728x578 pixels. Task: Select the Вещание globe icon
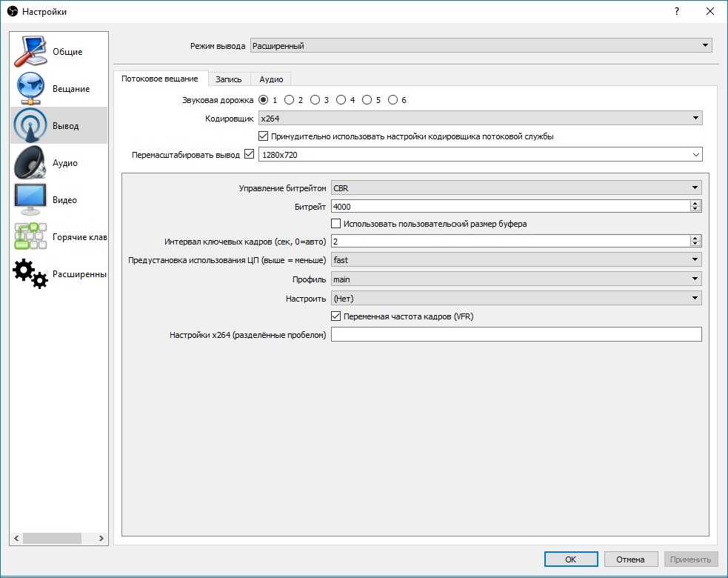[30, 88]
